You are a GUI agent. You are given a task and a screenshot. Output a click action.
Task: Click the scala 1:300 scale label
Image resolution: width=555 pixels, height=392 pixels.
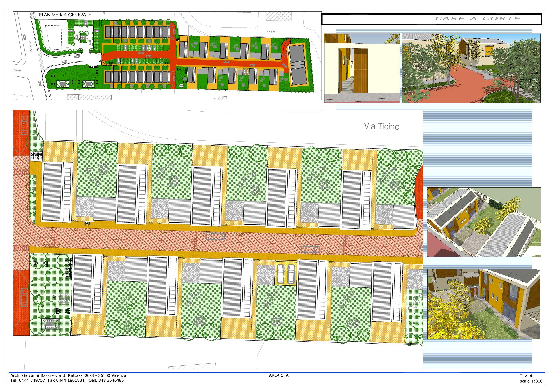pyautogui.click(x=531, y=381)
